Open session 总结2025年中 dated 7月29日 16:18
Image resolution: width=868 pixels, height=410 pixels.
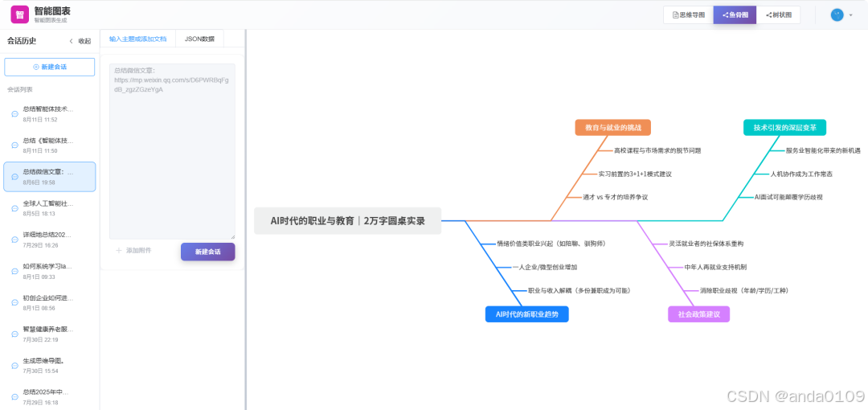point(50,396)
